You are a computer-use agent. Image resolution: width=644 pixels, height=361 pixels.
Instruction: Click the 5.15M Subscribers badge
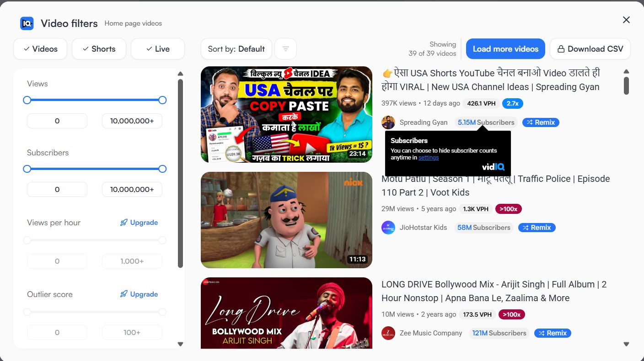(486, 122)
